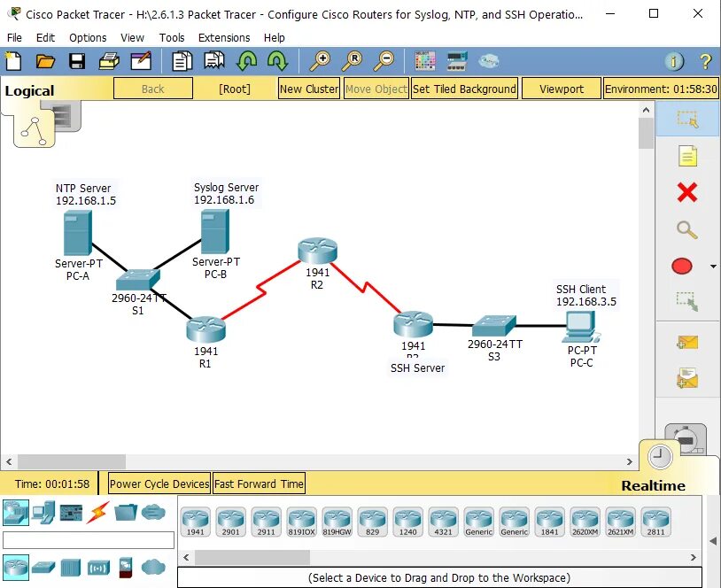Click the Zoom In magnifier icon

(x=320, y=61)
